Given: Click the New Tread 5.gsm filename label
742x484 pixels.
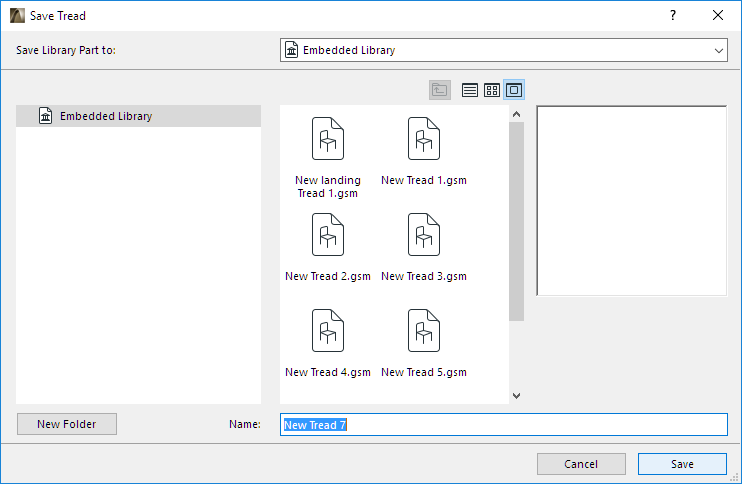Looking at the screenshot, I should pyautogui.click(x=424, y=372).
